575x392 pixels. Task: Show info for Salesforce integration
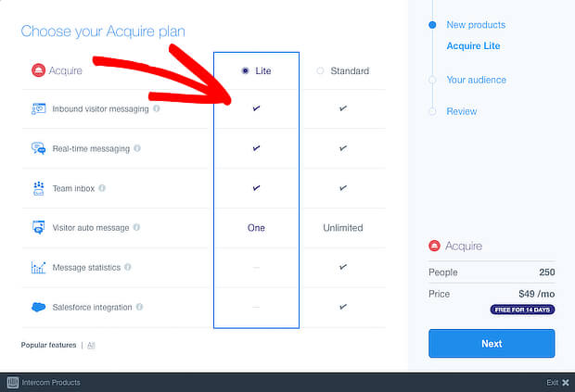(139, 307)
